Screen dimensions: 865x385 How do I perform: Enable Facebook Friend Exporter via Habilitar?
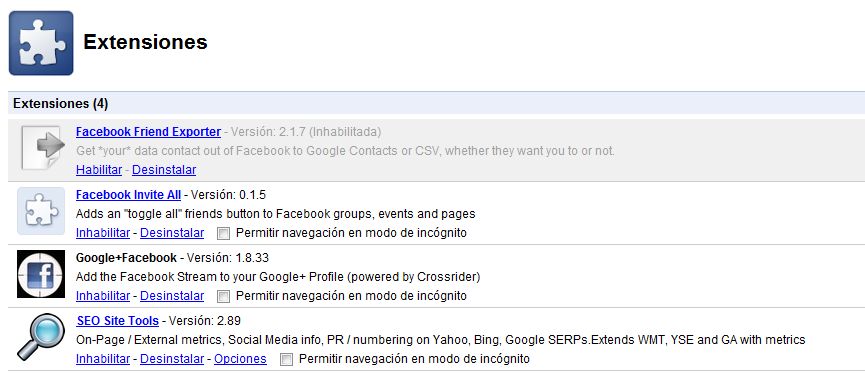coord(99,170)
